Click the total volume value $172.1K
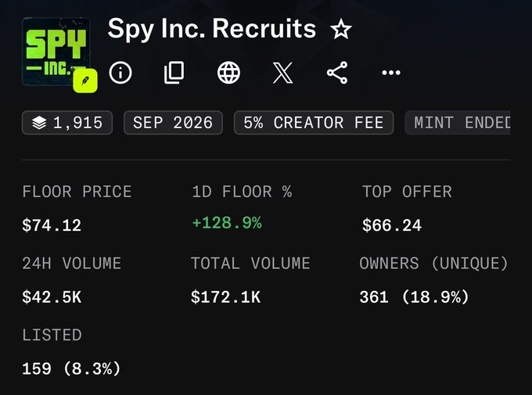Screen dimensions: 532x395 click(225, 297)
